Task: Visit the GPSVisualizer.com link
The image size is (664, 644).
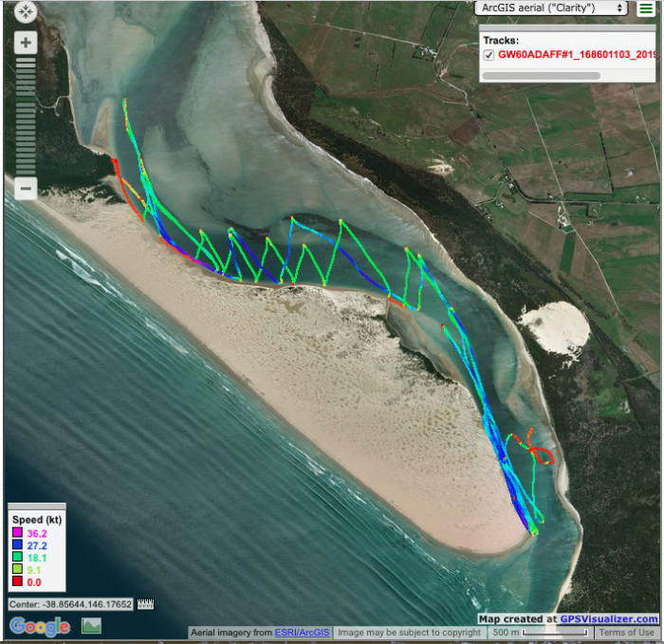Action: point(608,619)
